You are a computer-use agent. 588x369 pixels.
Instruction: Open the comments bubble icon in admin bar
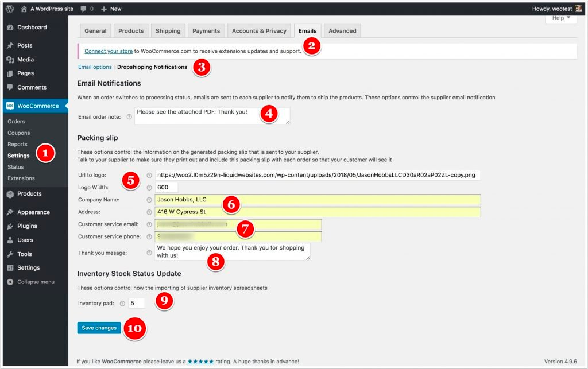click(83, 9)
